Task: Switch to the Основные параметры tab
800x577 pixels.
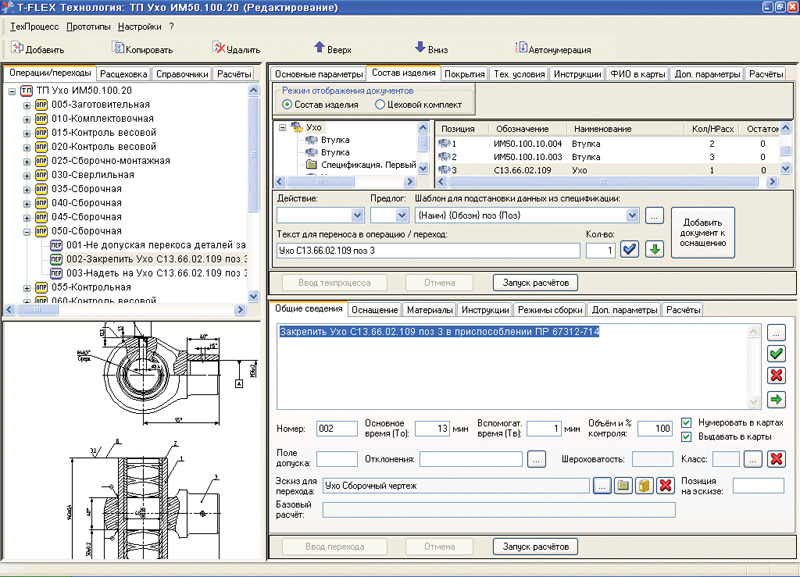Action: click(319, 74)
